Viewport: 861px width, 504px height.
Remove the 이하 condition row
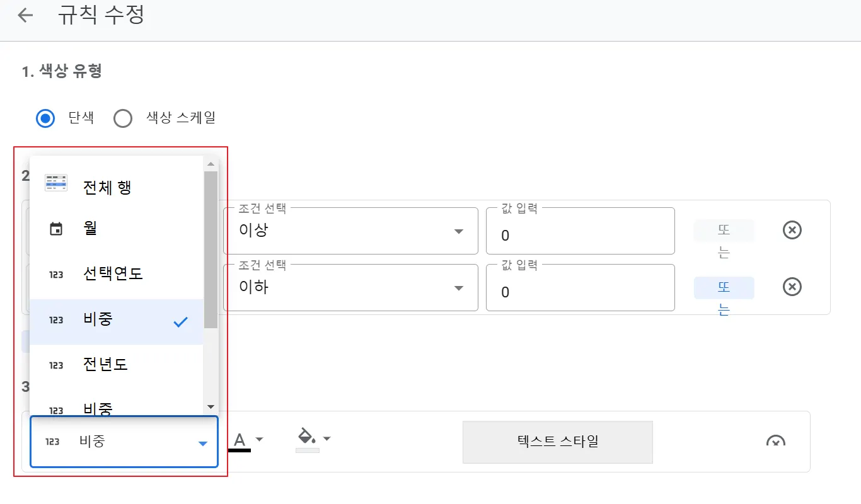tap(792, 287)
